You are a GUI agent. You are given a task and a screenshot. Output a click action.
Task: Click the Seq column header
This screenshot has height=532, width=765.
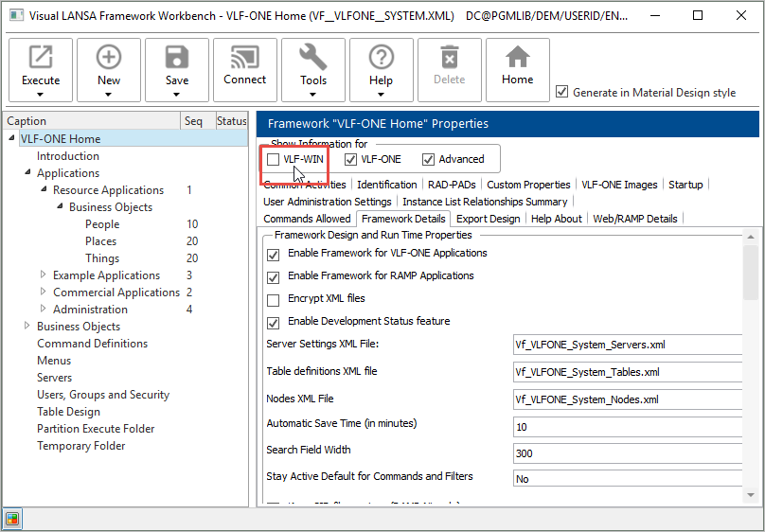click(193, 121)
